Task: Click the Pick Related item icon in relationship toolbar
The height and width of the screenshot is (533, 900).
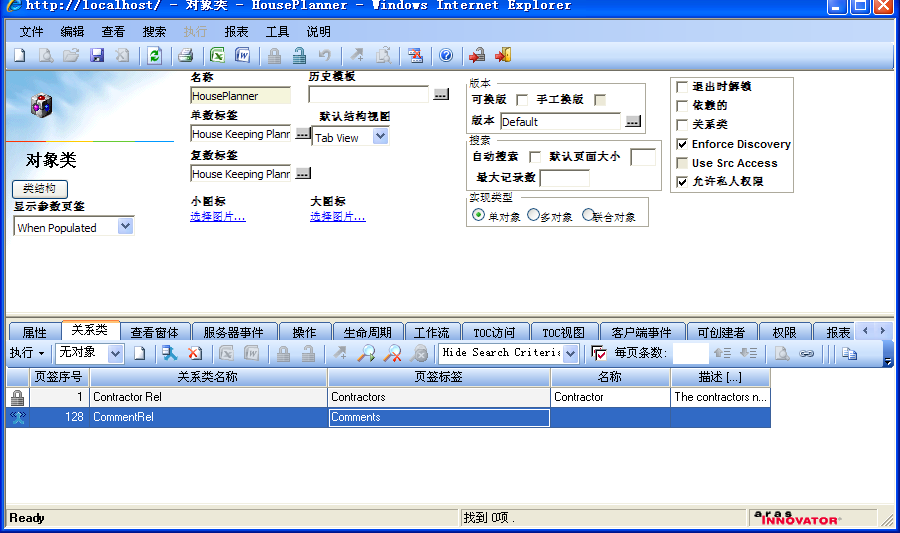Action: [169, 353]
